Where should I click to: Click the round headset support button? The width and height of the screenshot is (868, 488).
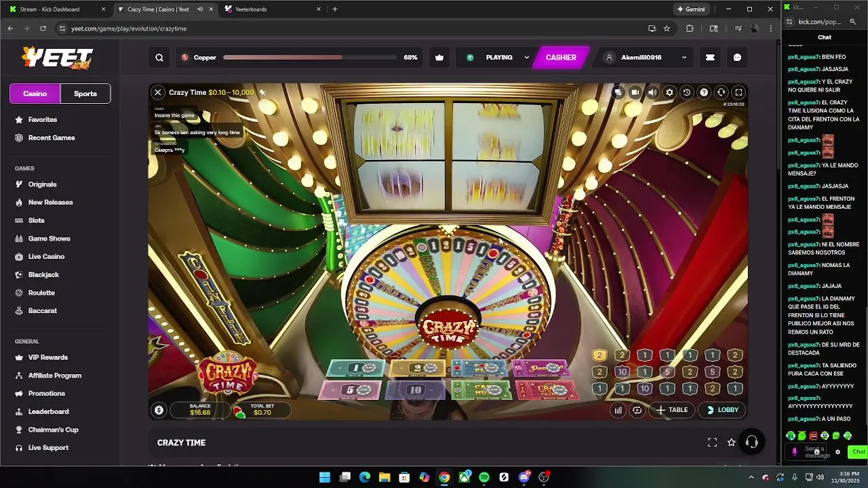click(751, 443)
